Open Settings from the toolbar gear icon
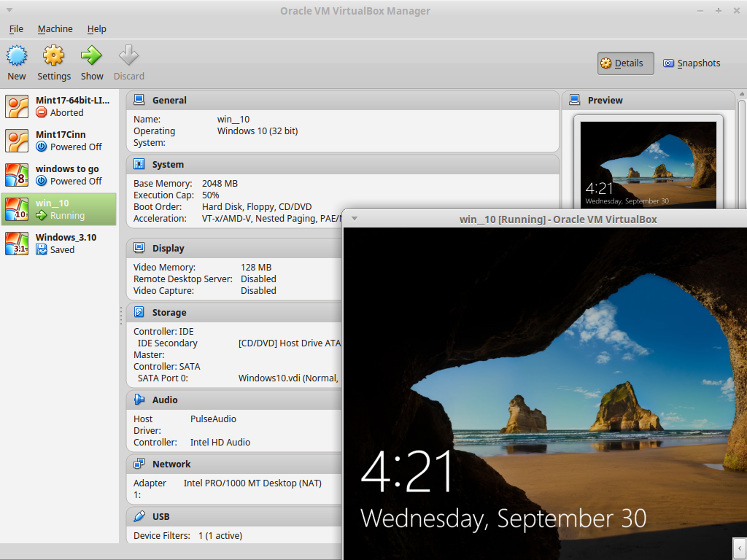 coord(54,56)
